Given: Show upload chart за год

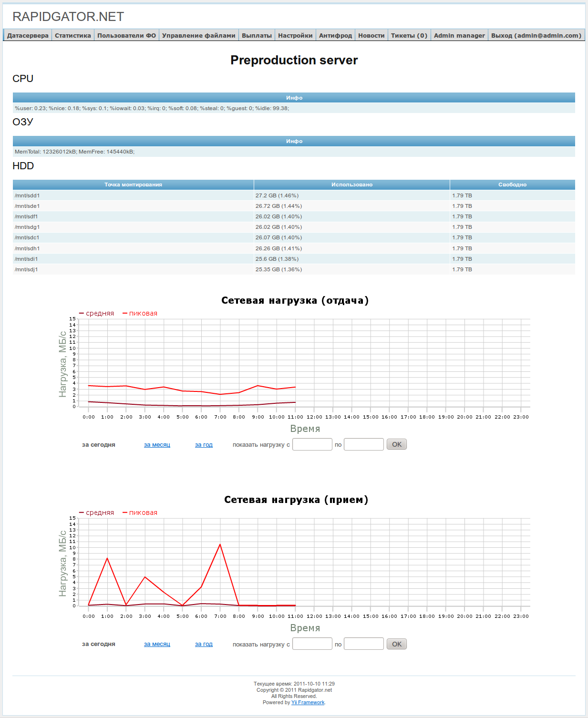Looking at the screenshot, I should (204, 445).
